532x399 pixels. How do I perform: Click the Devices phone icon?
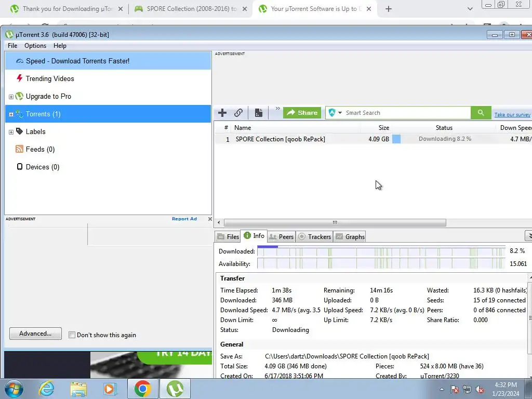tap(20, 167)
